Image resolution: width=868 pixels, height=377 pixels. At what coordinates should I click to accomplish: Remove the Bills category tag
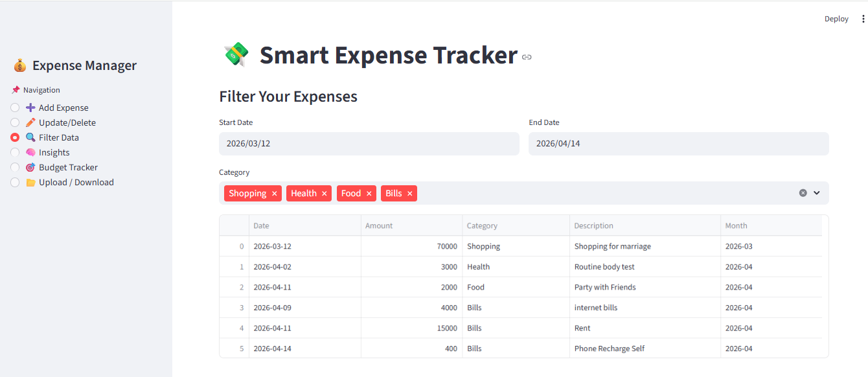pos(410,194)
